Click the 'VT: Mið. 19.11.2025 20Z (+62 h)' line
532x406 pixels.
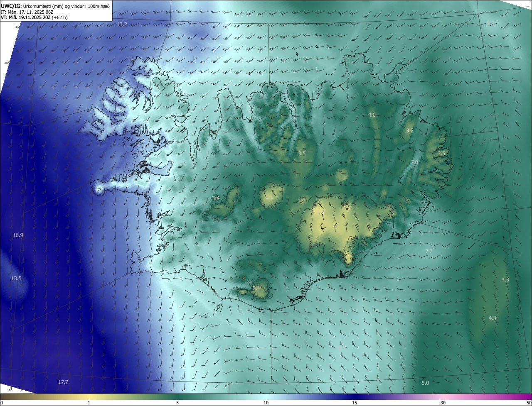[34, 18]
